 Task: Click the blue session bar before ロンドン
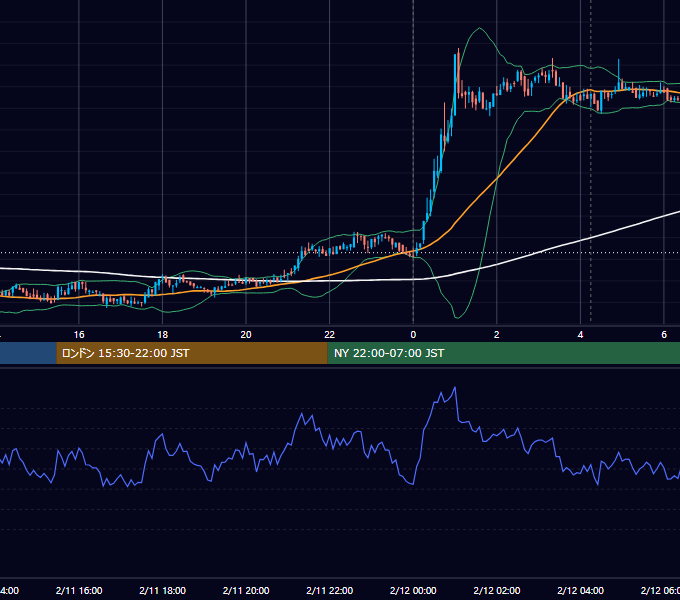(28, 353)
